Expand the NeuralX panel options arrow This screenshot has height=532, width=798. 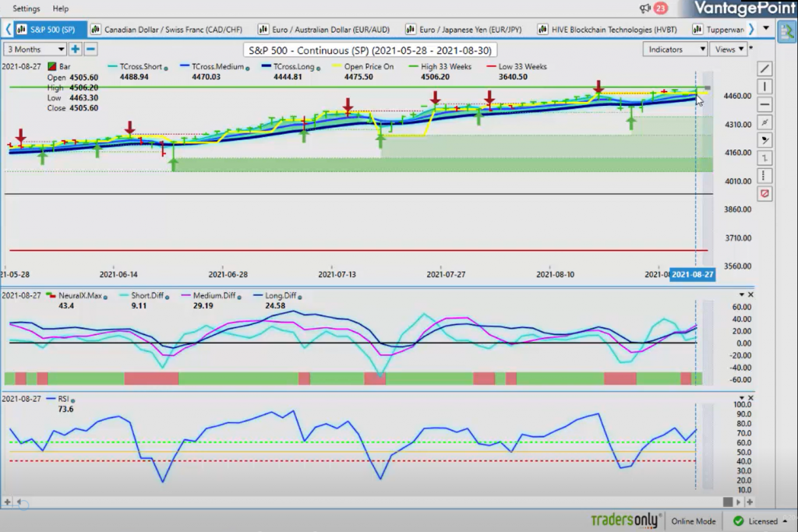(x=742, y=294)
